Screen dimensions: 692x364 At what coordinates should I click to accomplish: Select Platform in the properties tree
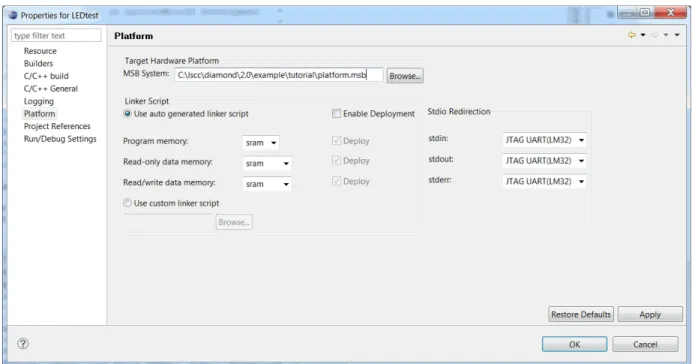pos(40,114)
